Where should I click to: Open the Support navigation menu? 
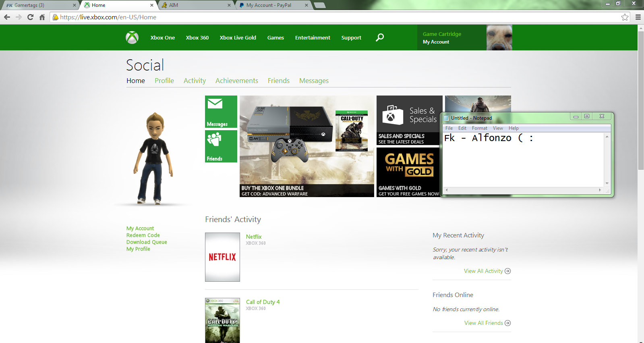tap(351, 37)
